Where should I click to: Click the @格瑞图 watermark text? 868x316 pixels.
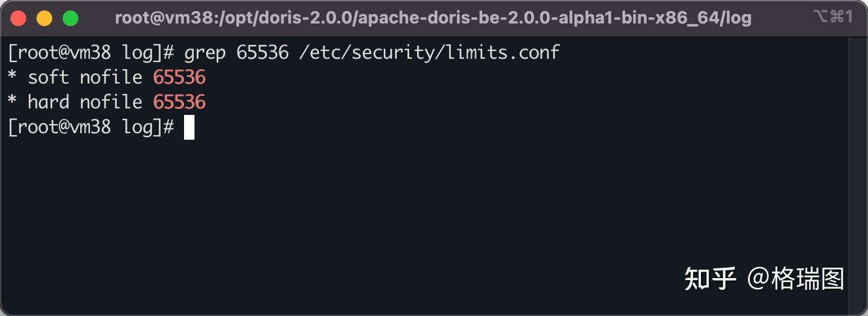[796, 279]
